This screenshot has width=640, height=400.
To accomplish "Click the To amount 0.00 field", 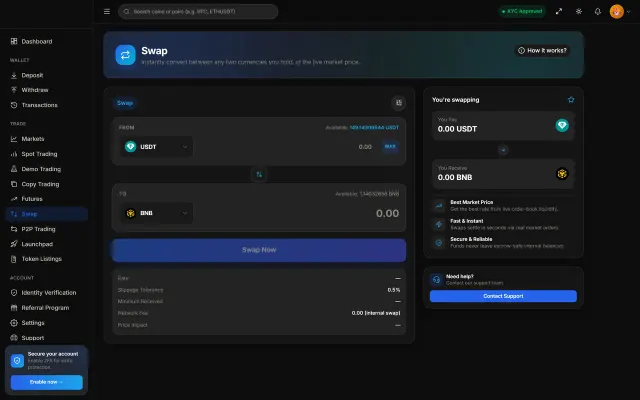I will click(x=387, y=213).
